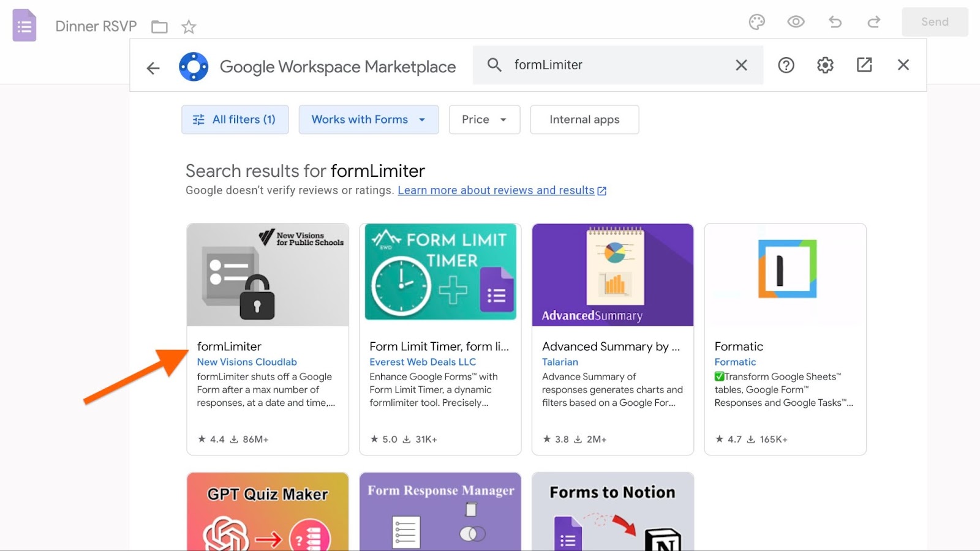
Task: Open the customize theme palette
Action: 757,22
